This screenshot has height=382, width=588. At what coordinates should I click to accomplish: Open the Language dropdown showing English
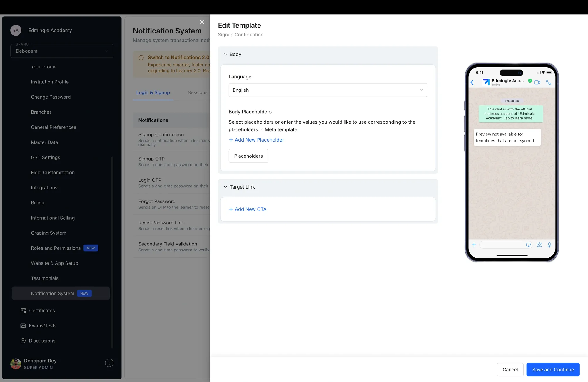(328, 90)
